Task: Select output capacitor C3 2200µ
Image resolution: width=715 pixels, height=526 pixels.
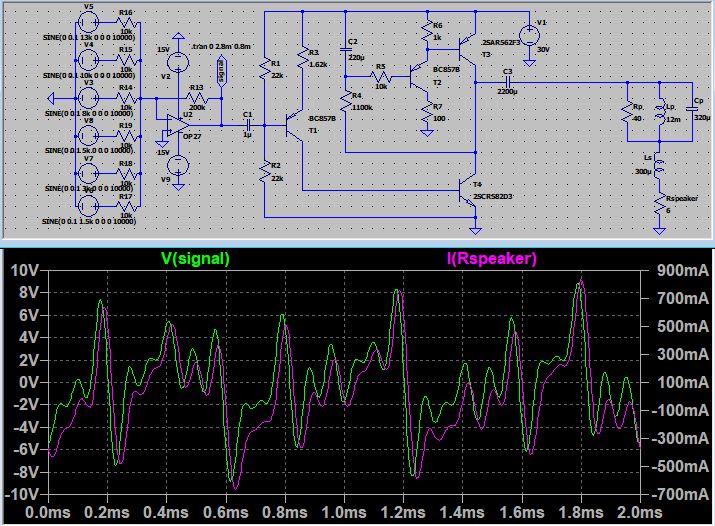Action: 508,83
